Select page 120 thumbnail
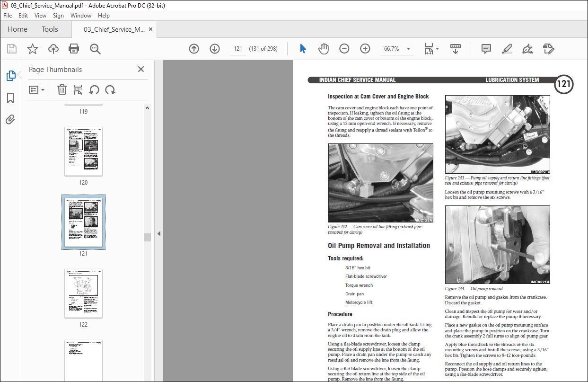The image size is (588, 382). click(x=83, y=151)
